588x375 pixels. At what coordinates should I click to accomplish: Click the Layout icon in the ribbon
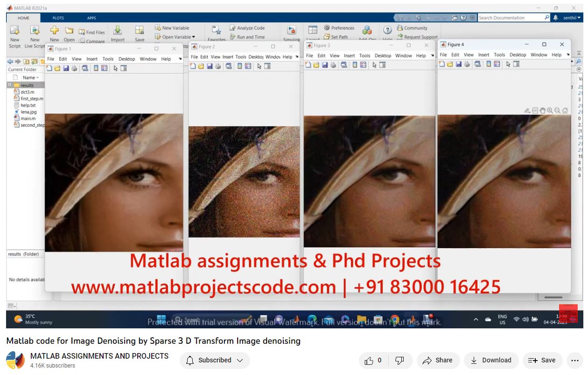click(x=313, y=30)
